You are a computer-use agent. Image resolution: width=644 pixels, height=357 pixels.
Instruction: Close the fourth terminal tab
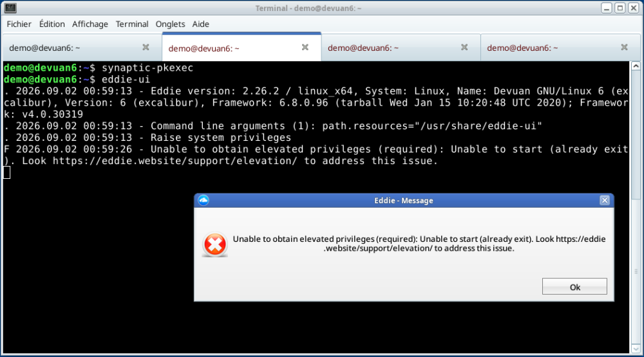(624, 47)
